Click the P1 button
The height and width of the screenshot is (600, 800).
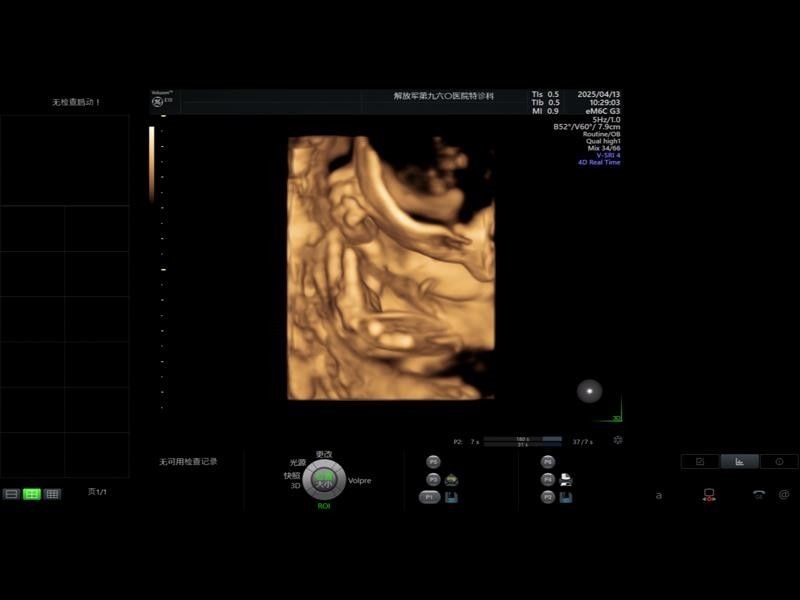coord(429,497)
